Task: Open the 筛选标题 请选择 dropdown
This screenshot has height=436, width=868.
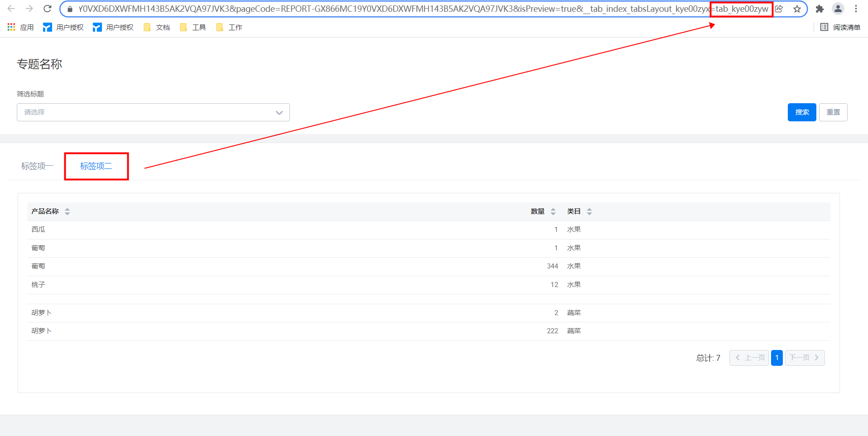Action: point(153,112)
